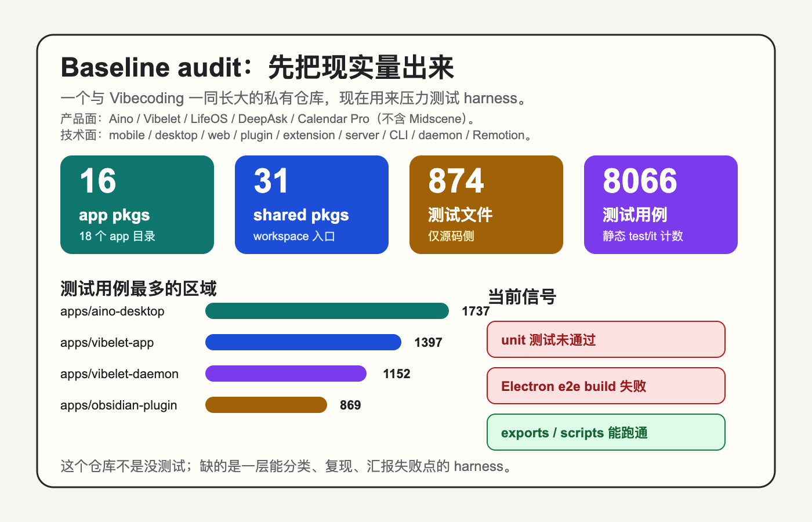Click the '技术面' line listing mobile / desktop
This screenshot has width=812, height=522.
click(296, 135)
